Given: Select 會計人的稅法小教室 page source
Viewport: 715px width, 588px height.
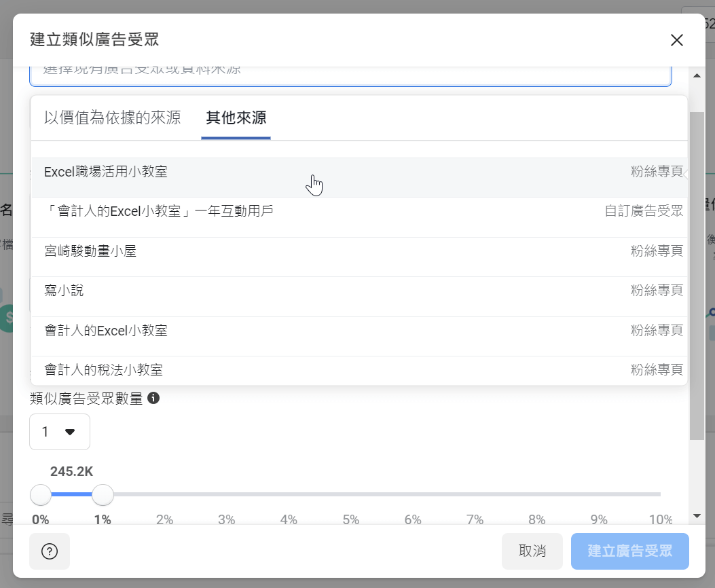Looking at the screenshot, I should (x=359, y=371).
